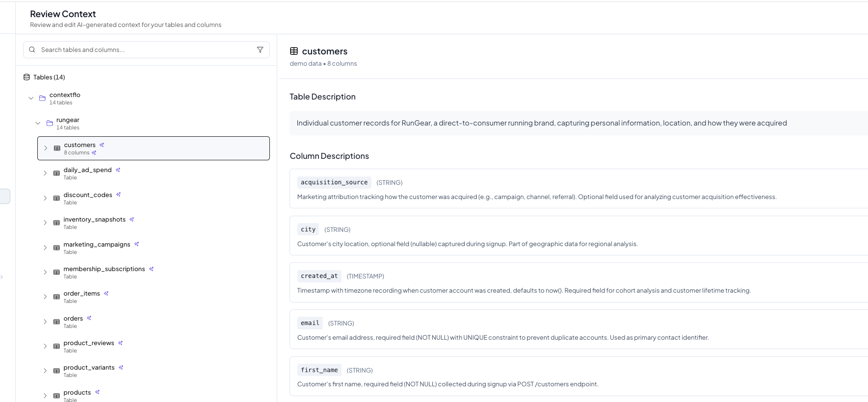Click the AI sparkle icon beside daily_ad_spend
The image size is (868, 402).
[x=118, y=170]
